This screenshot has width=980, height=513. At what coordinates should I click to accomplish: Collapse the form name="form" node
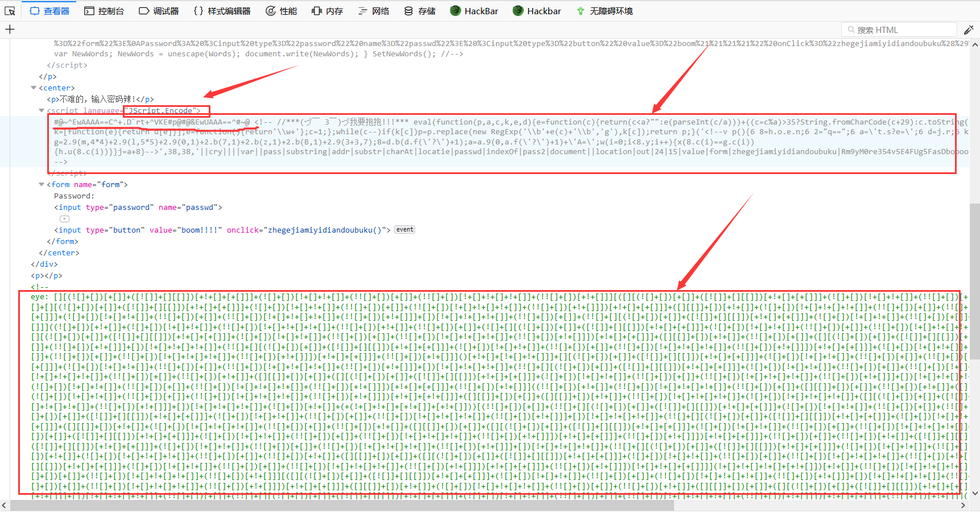click(x=42, y=184)
